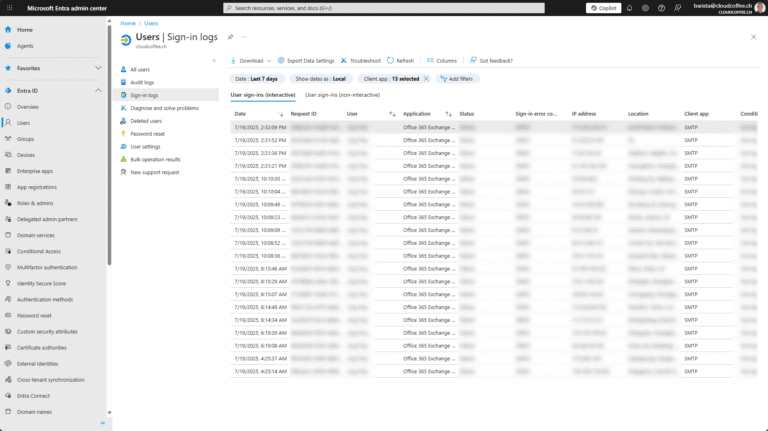This screenshot has width=768, height=431.
Task: Open Bulk operation results
Action: click(x=155, y=160)
